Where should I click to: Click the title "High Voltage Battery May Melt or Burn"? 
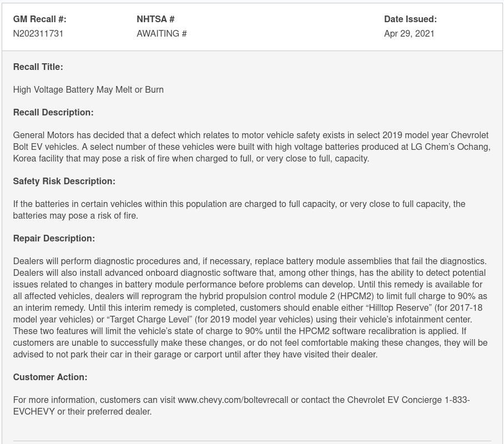(88, 89)
